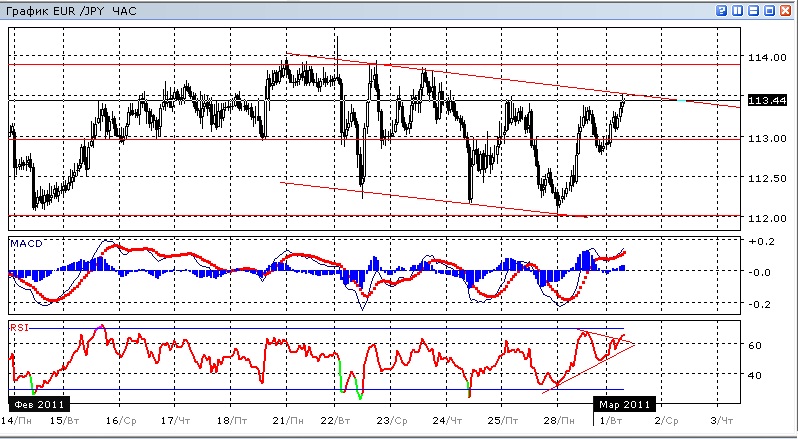Screen dimensions: 798x439
Task: Select the 21/Пн date label
Action: pyautogui.click(x=288, y=421)
